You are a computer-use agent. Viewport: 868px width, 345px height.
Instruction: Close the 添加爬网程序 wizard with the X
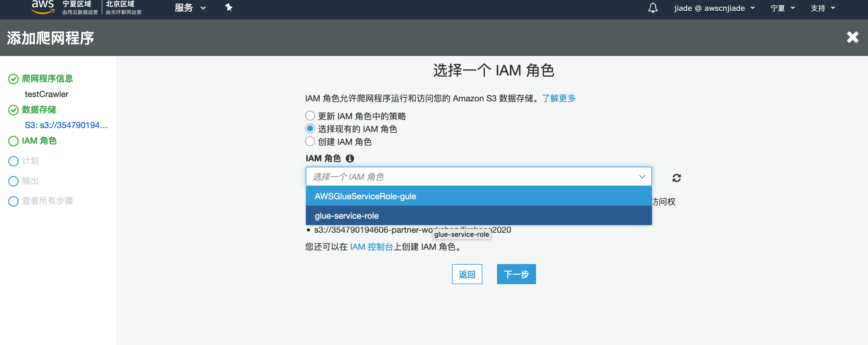coord(852,37)
